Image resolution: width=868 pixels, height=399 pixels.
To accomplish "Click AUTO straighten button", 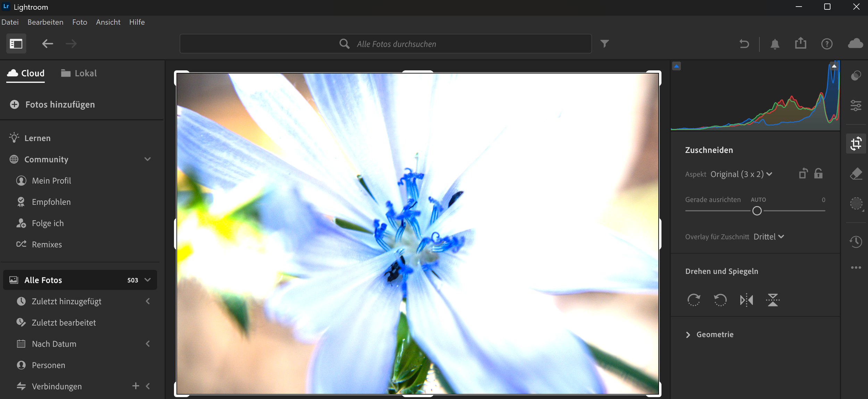I will coord(758,200).
